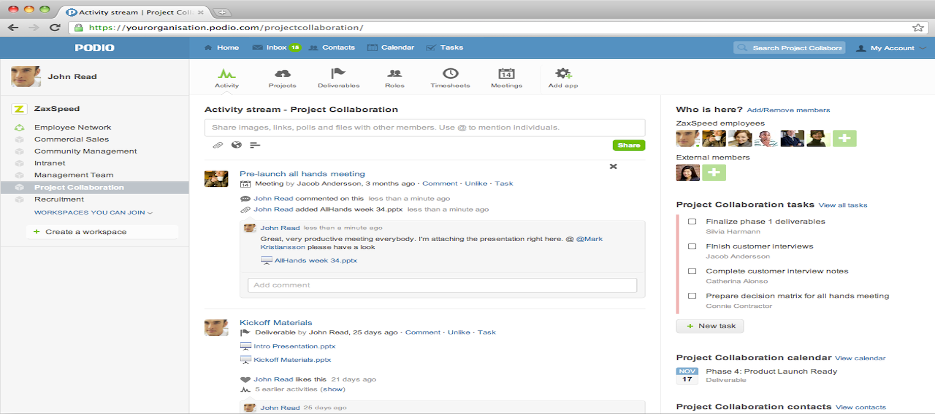Expand My Account dropdown

click(893, 48)
